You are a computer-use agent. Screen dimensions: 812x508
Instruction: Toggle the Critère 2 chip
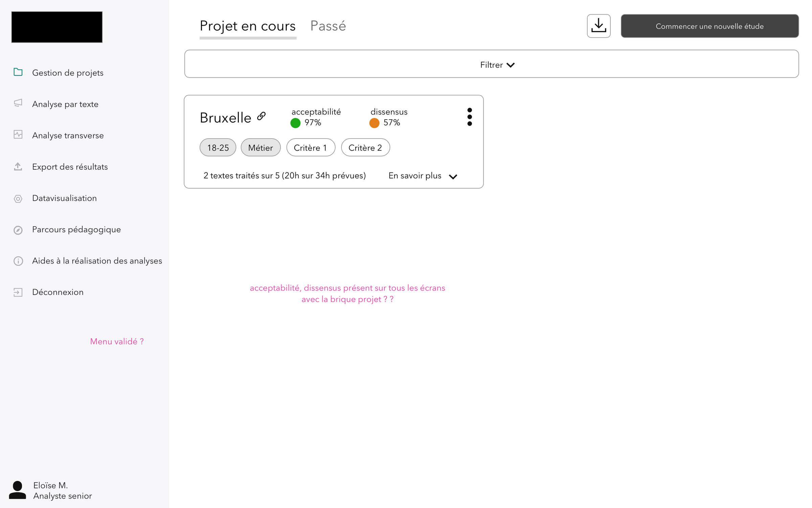[365, 148]
